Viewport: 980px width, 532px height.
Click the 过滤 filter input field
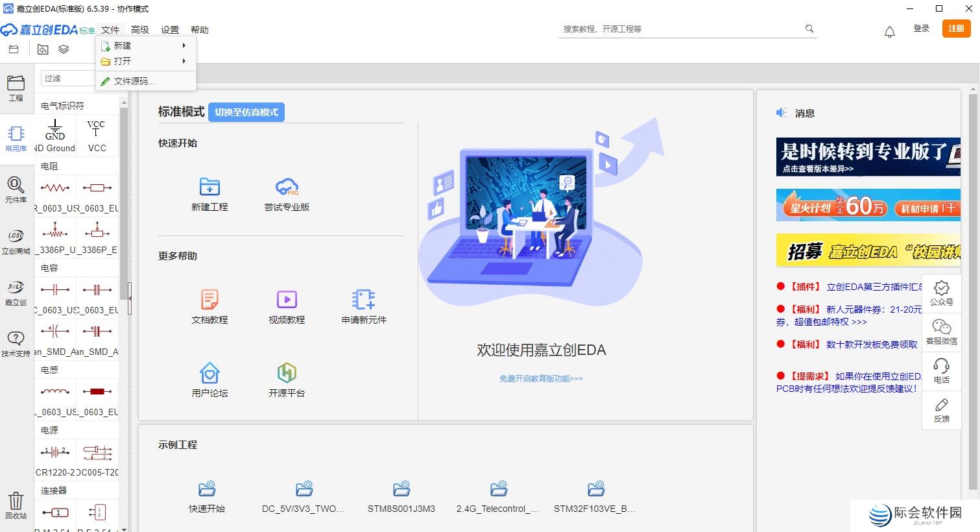click(x=68, y=78)
